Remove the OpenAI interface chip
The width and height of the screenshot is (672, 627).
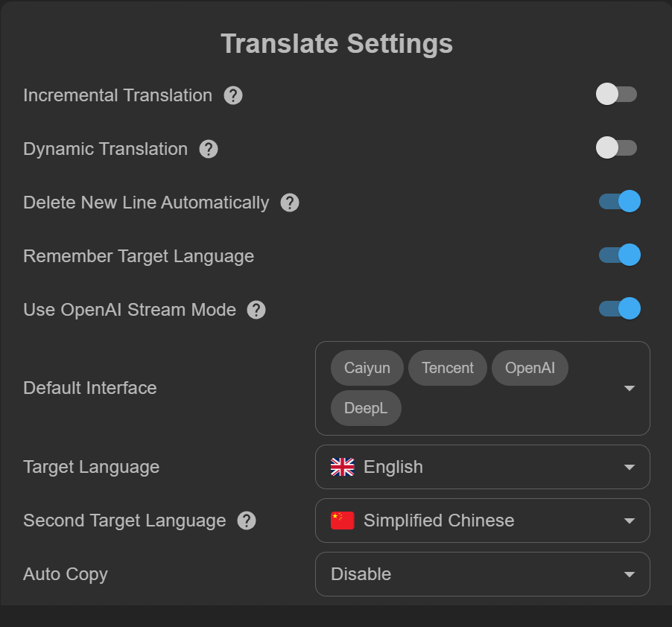pos(530,367)
